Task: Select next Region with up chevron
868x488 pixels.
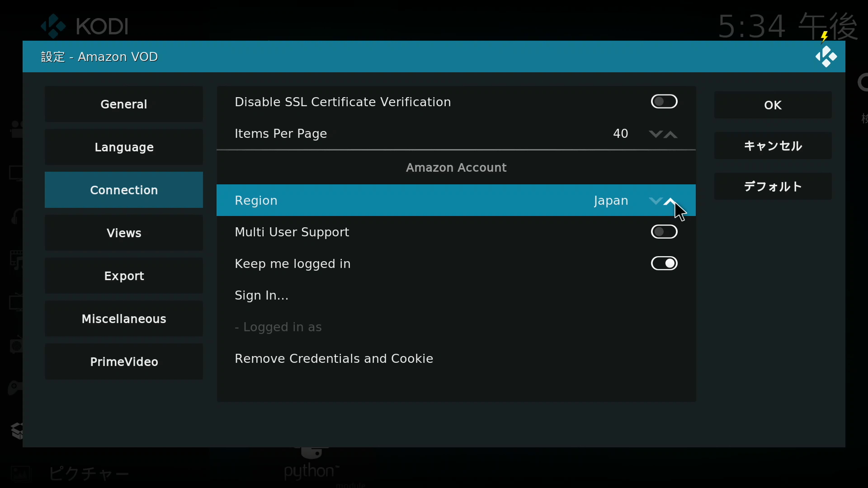Action: 671,201
